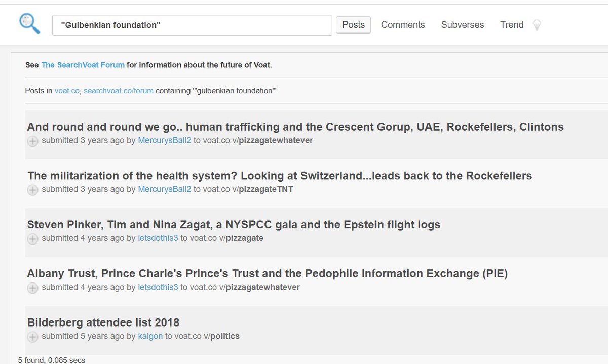Screen dimensions: 608x364
Task: Open the Trend tab
Action: click(x=512, y=25)
